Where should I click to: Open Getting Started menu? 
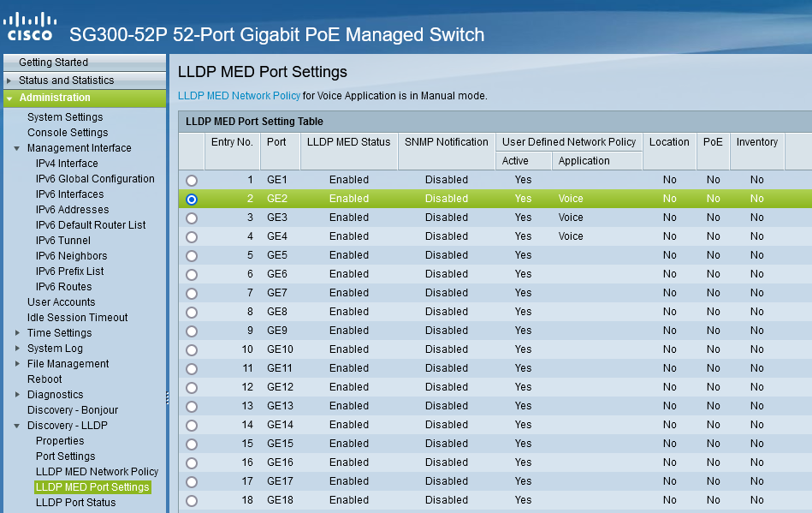click(x=85, y=63)
